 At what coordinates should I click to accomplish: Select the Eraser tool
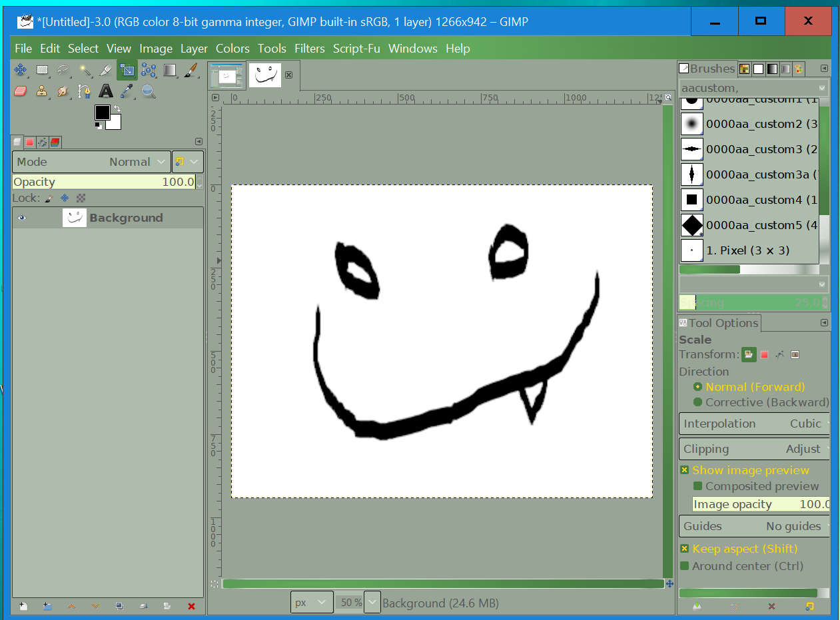[x=20, y=91]
